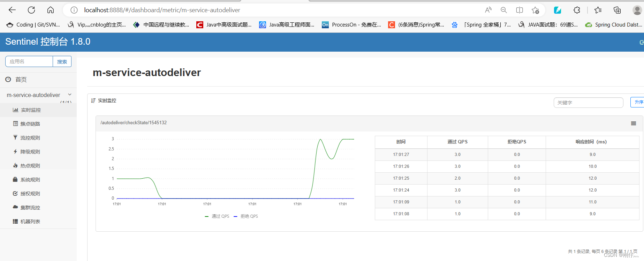Open the zoom magnifier icon in address bar
The width and height of the screenshot is (644, 261).
[504, 10]
